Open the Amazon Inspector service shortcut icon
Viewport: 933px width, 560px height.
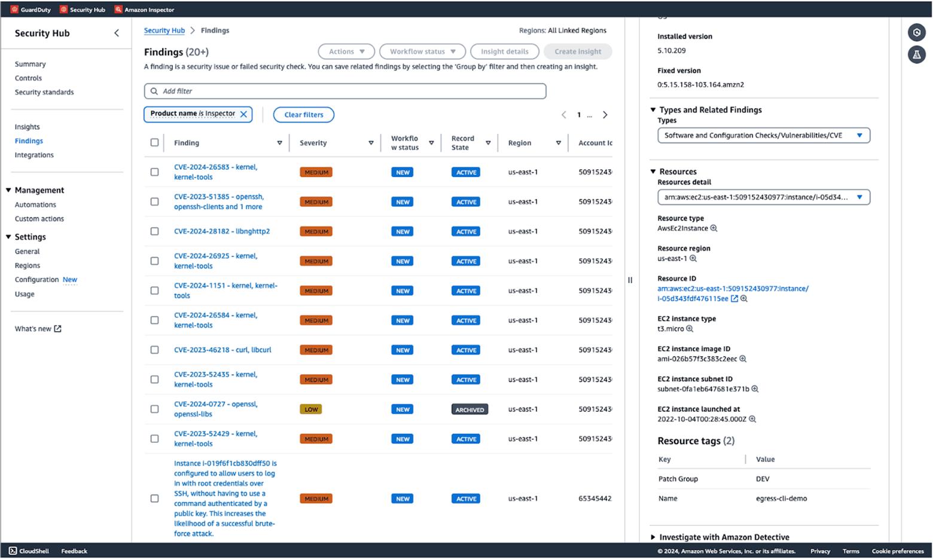pyautogui.click(x=118, y=10)
